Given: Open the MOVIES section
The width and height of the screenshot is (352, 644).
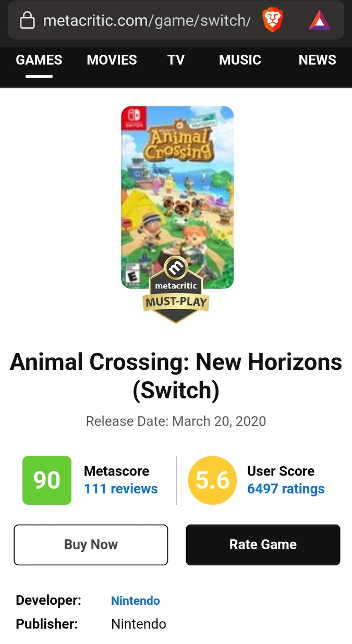Looking at the screenshot, I should click(x=112, y=60).
